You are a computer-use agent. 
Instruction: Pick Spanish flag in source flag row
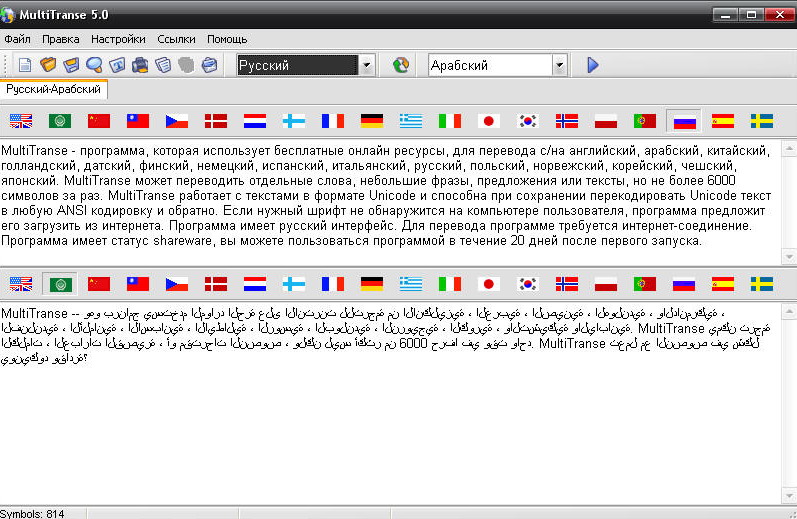click(x=723, y=121)
